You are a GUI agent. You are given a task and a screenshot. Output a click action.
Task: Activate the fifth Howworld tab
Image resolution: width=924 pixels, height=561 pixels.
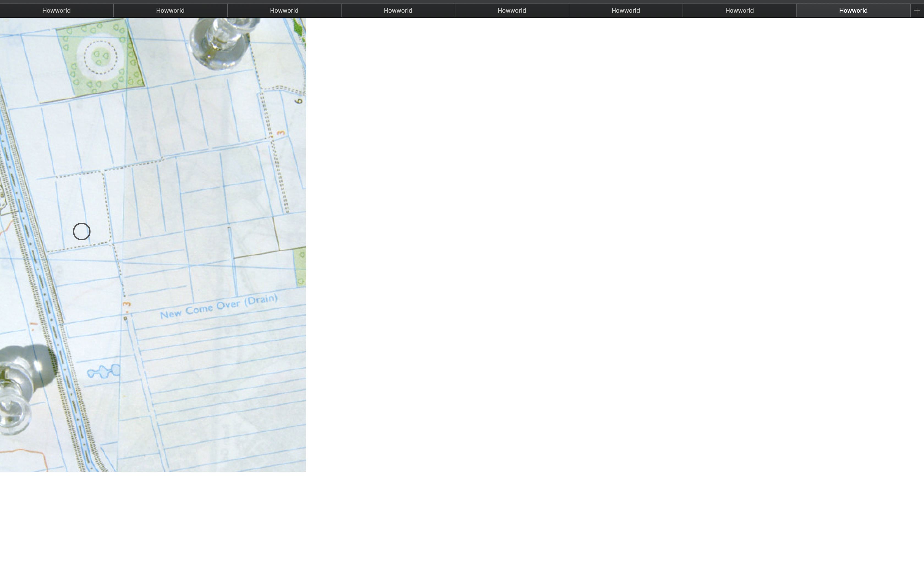pyautogui.click(x=512, y=10)
